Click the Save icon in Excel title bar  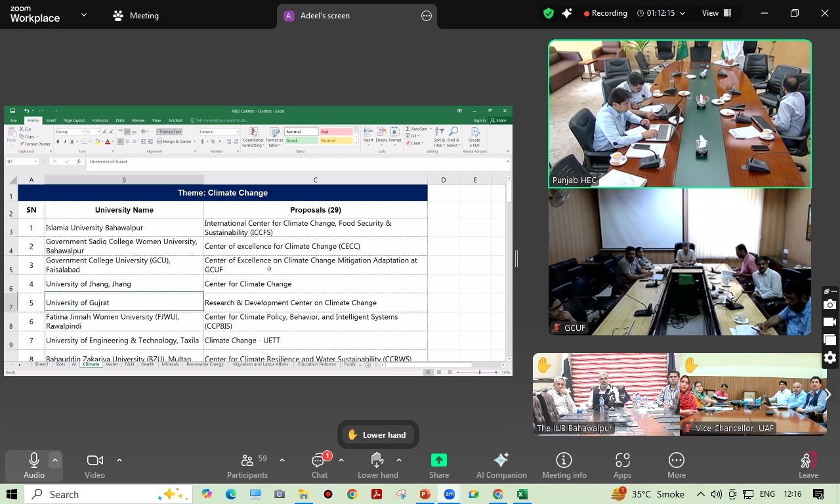click(12, 111)
